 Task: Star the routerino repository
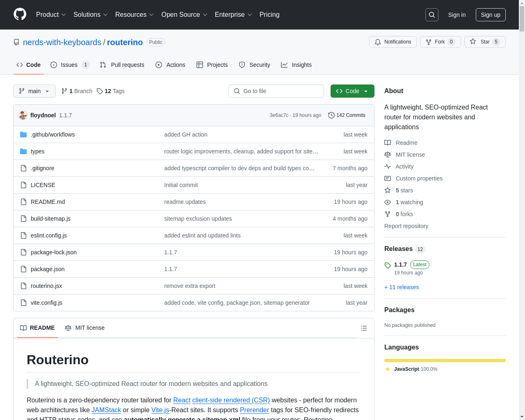(x=485, y=42)
